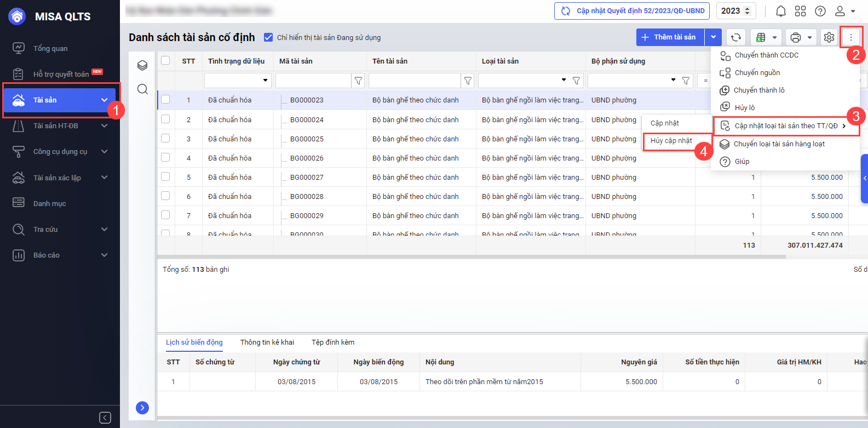This screenshot has height=428, width=868.
Task: Click the help question mark icon
Action: click(820, 11)
